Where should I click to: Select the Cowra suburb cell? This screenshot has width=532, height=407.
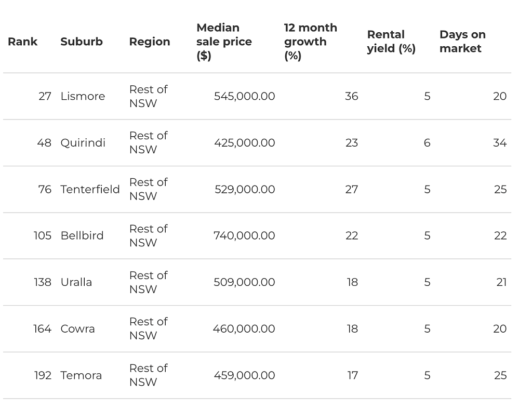click(77, 329)
